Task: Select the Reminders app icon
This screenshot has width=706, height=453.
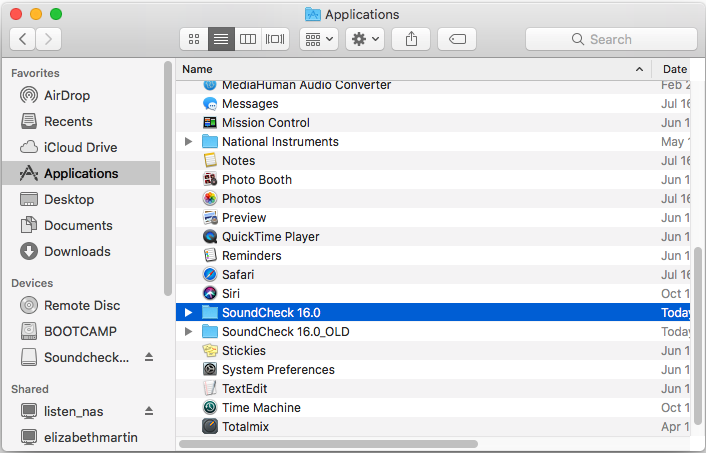Action: 210,255
